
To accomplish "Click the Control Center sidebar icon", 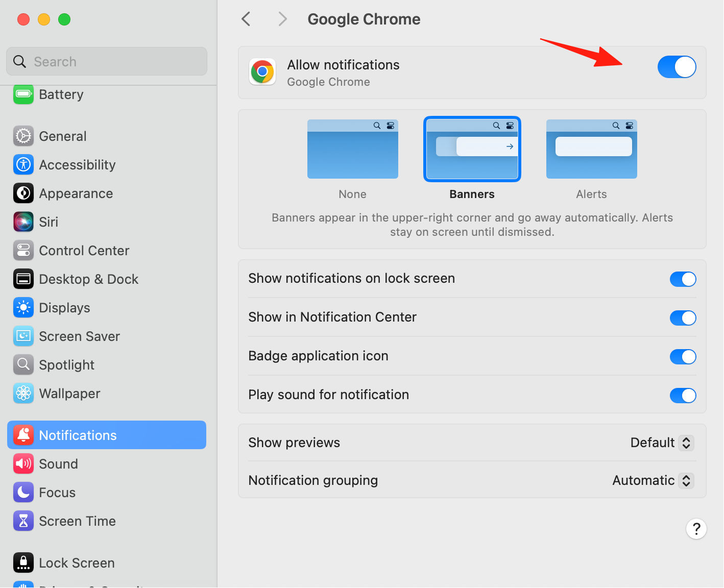I will (x=23, y=251).
